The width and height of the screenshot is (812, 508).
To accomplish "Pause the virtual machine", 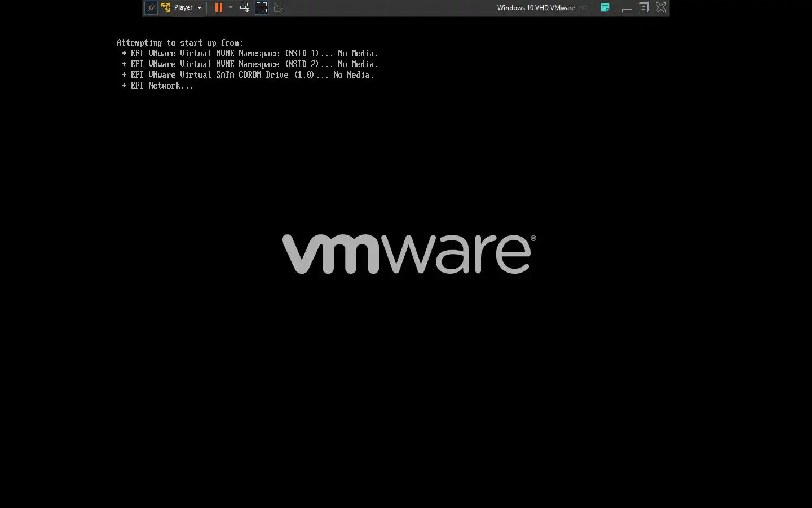I will pos(219,8).
